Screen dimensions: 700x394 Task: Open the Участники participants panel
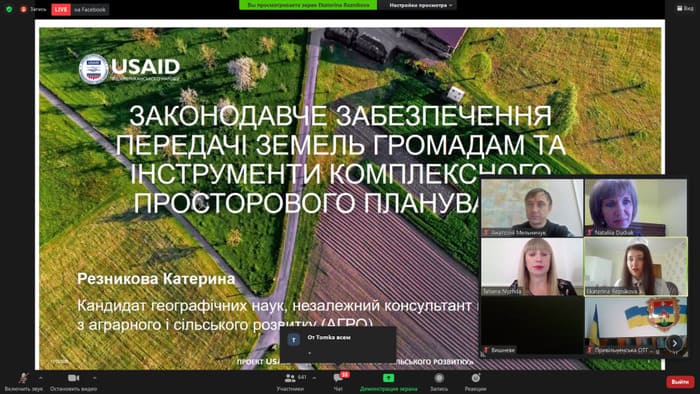pyautogui.click(x=290, y=382)
